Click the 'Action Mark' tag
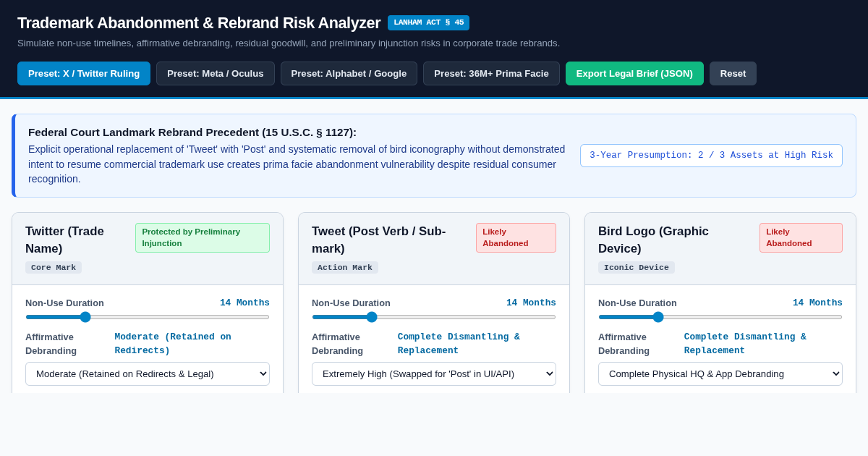868x456 pixels. pos(345,267)
